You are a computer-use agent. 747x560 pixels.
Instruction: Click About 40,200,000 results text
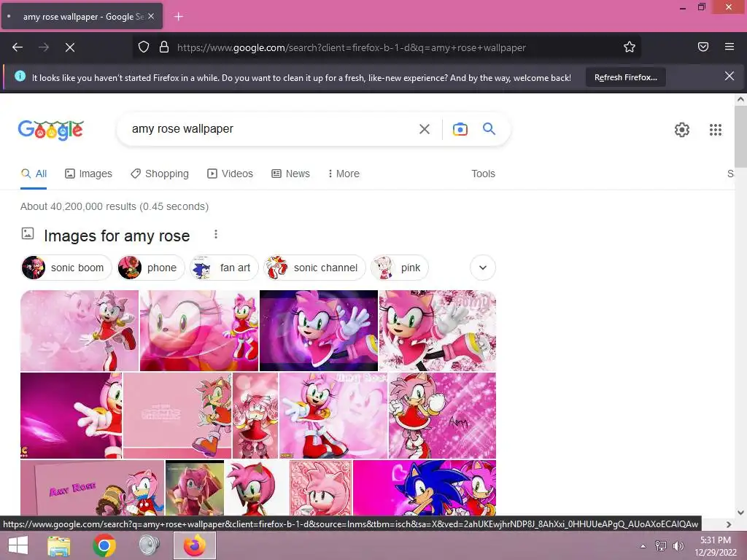pyautogui.click(x=115, y=206)
